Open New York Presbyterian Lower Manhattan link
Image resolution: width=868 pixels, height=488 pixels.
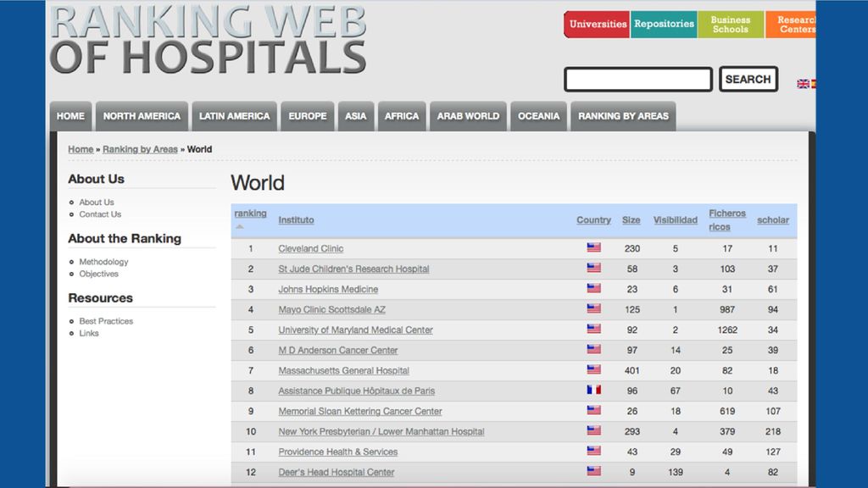coord(381,431)
